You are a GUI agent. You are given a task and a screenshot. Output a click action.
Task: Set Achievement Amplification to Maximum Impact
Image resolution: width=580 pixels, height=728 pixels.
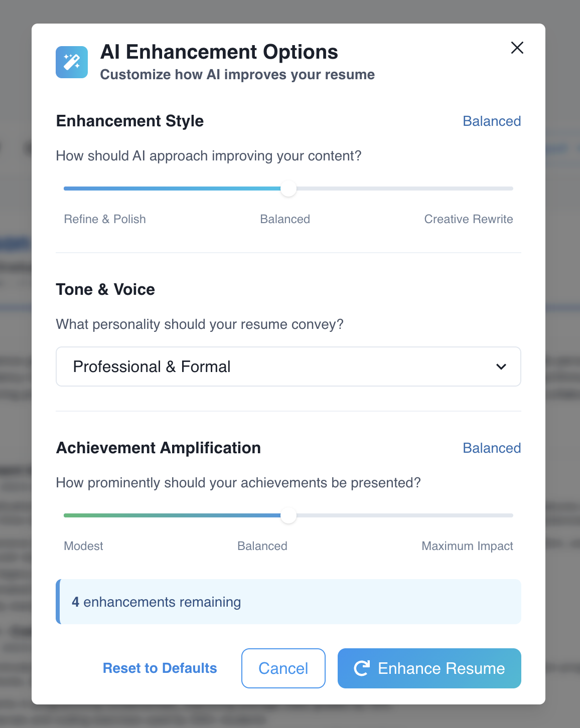467,546
